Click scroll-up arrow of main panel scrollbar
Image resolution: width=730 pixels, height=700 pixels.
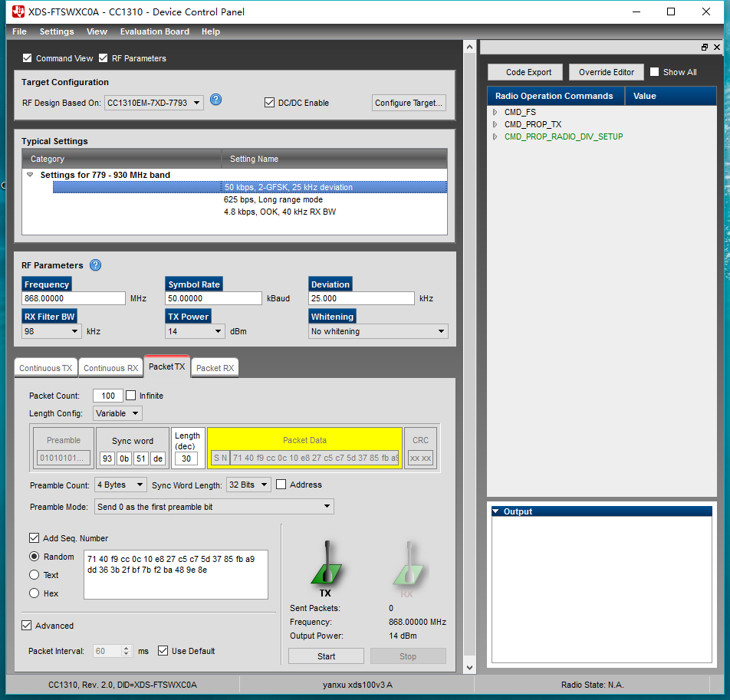click(469, 47)
